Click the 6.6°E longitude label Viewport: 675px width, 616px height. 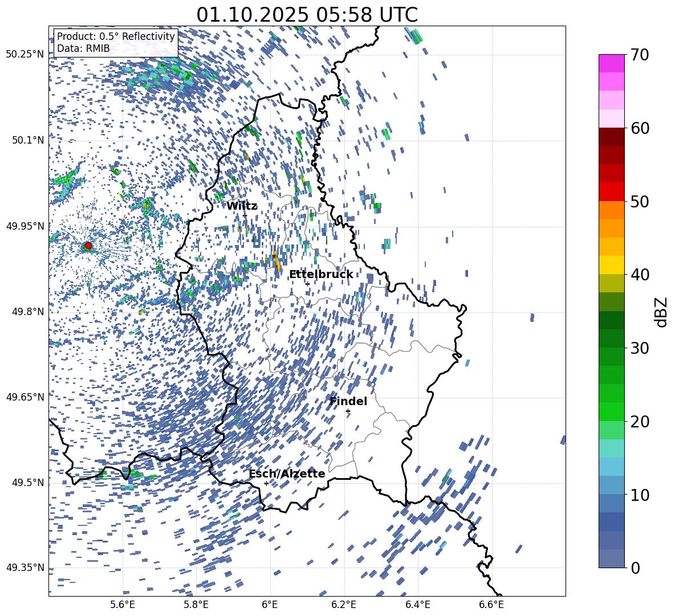click(491, 605)
